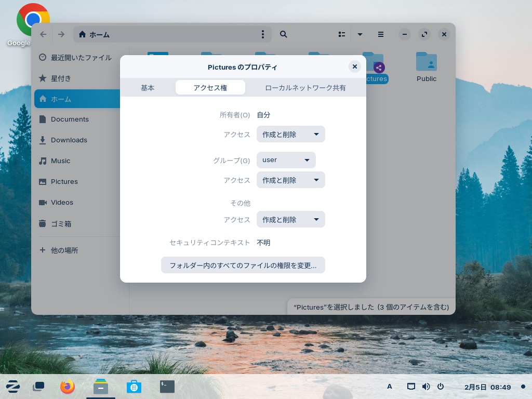
Task: Toggle the list/grid view icon
Action: pos(342,34)
